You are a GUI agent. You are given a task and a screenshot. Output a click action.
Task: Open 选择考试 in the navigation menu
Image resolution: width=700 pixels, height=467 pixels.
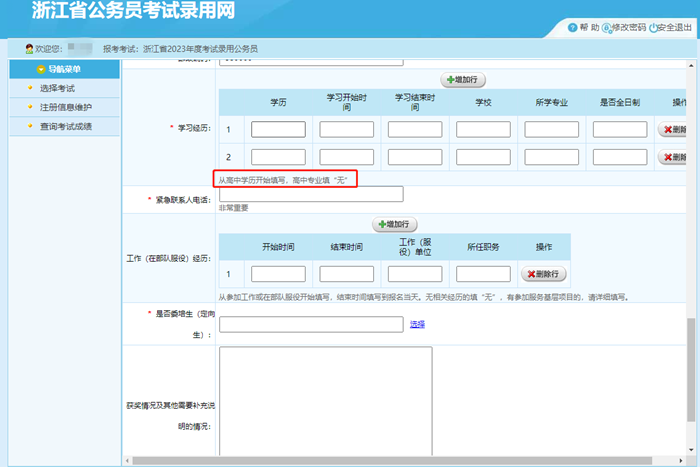tap(57, 89)
